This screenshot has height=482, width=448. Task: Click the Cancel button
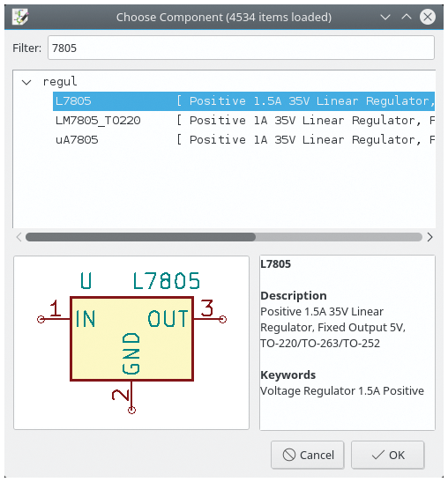tap(308, 455)
